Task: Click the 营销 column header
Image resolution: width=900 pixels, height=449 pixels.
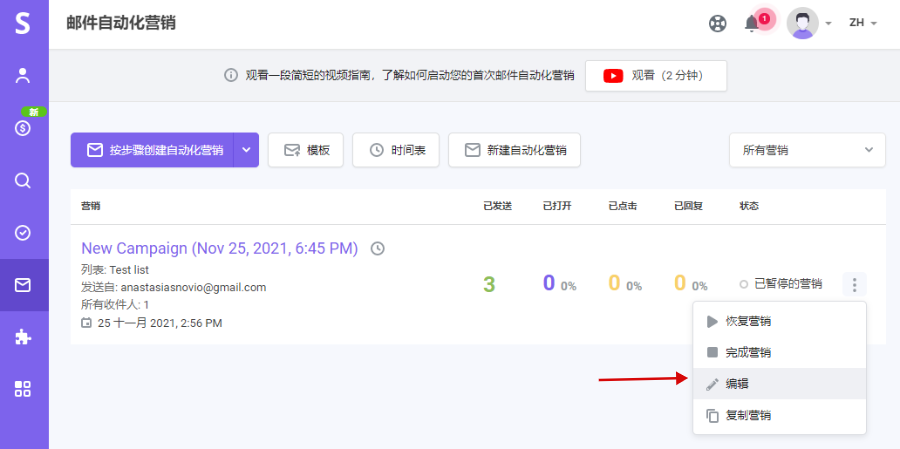Action: click(x=91, y=206)
